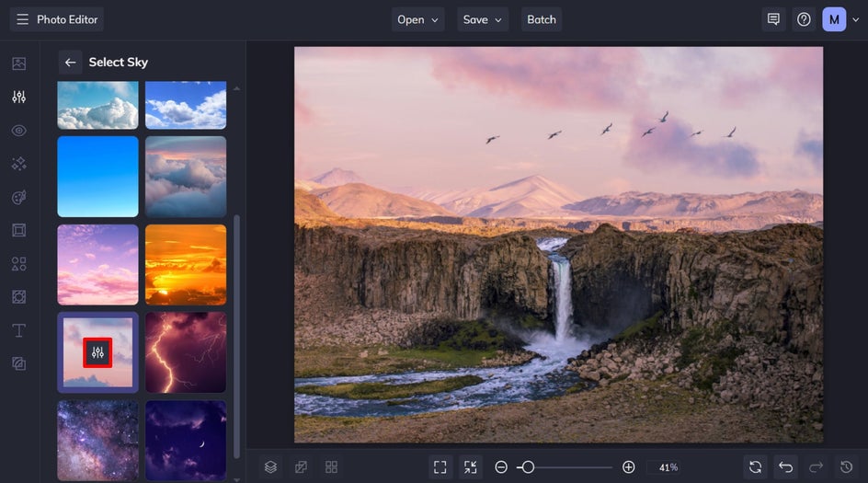The width and height of the screenshot is (868, 483).
Task: Click the fit to screen icon
Action: [440, 467]
